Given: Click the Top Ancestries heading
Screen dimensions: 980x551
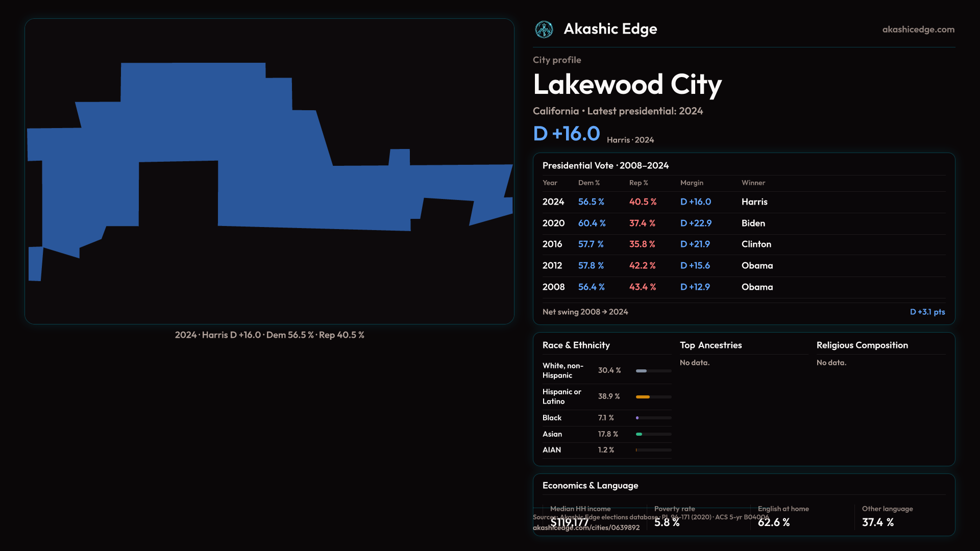Looking at the screenshot, I should (x=710, y=345).
